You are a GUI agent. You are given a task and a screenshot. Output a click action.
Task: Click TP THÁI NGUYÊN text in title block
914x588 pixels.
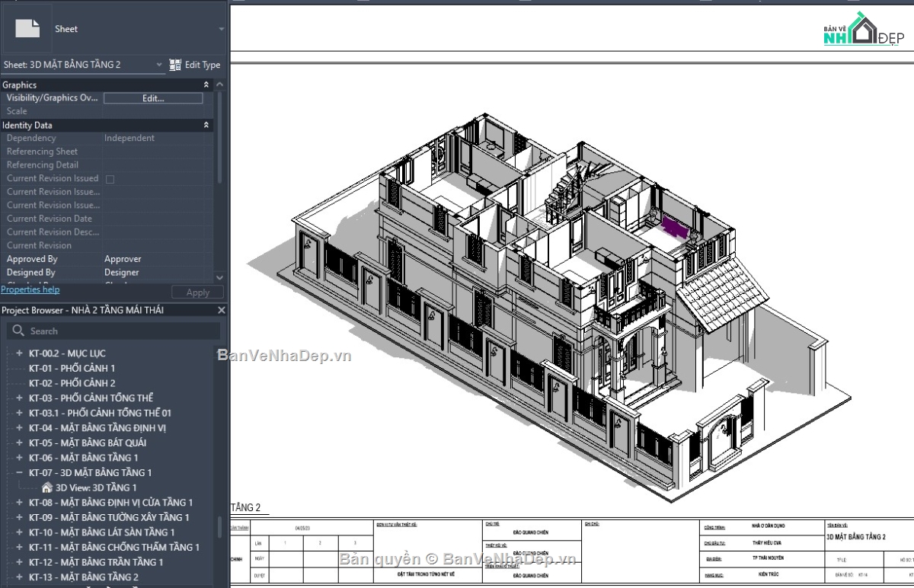767,558
